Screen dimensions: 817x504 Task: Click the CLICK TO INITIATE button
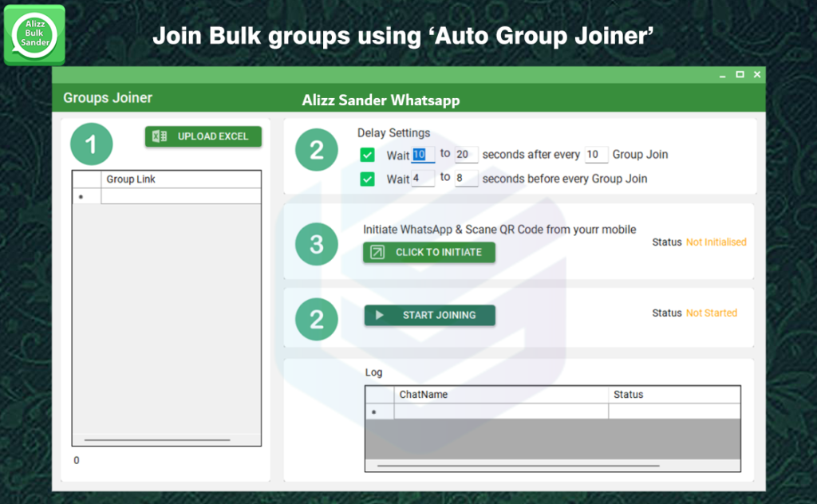(428, 252)
